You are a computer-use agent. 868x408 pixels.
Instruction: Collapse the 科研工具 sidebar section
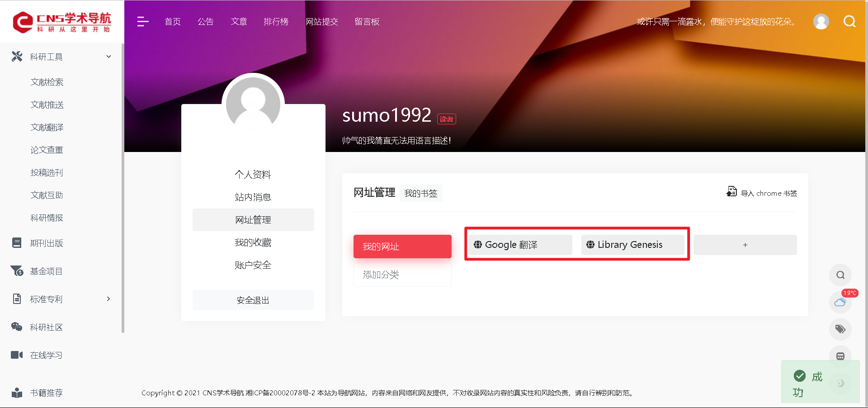point(108,57)
